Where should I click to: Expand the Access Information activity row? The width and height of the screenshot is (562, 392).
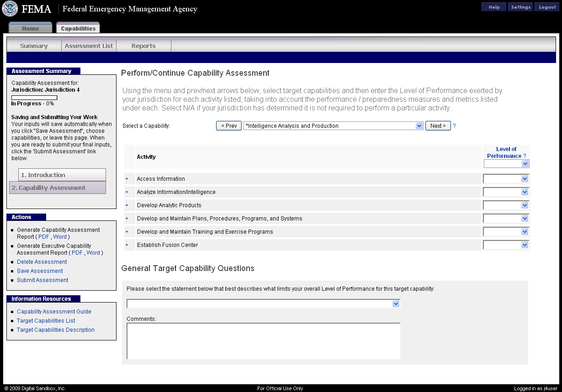click(x=127, y=179)
